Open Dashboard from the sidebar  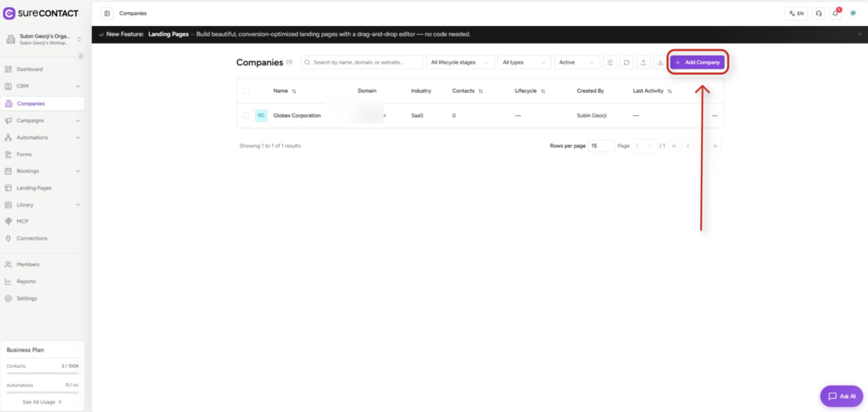pyautogui.click(x=43, y=70)
